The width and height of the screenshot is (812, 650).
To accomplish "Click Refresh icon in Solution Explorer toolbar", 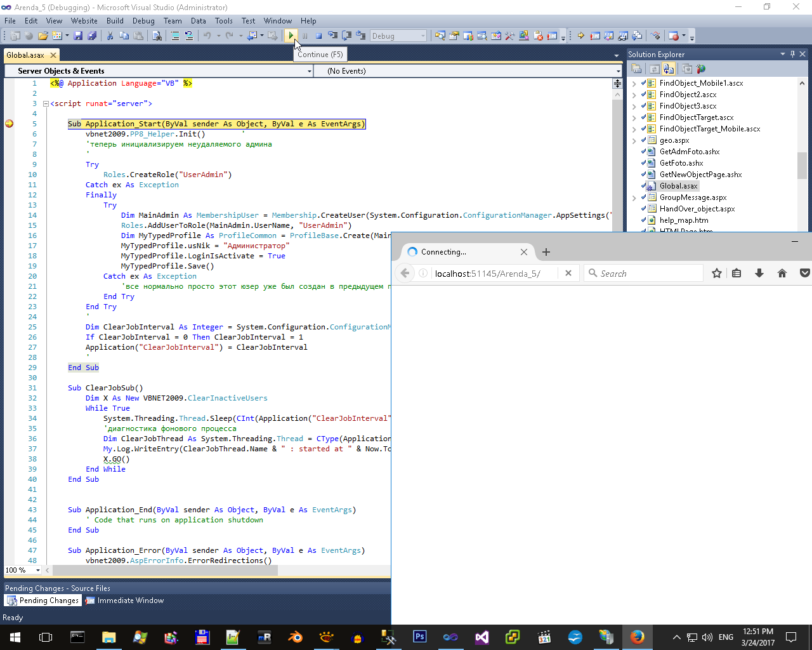I will pos(654,69).
